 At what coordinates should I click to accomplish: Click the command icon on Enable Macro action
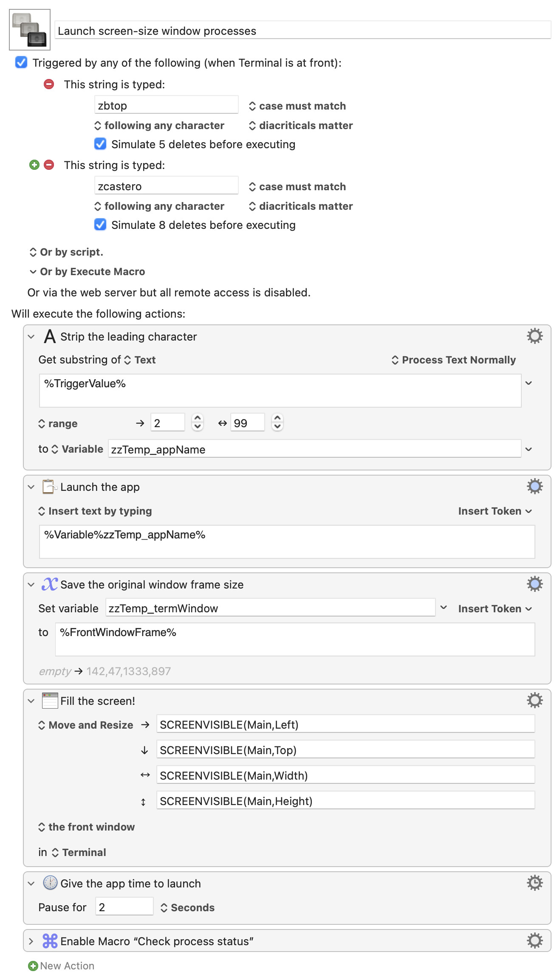[50, 941]
